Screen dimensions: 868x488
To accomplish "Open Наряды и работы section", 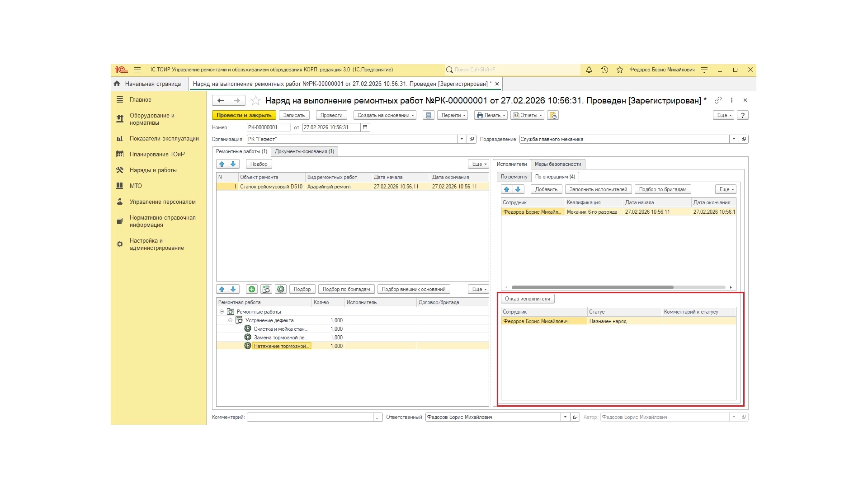I will coord(153,170).
